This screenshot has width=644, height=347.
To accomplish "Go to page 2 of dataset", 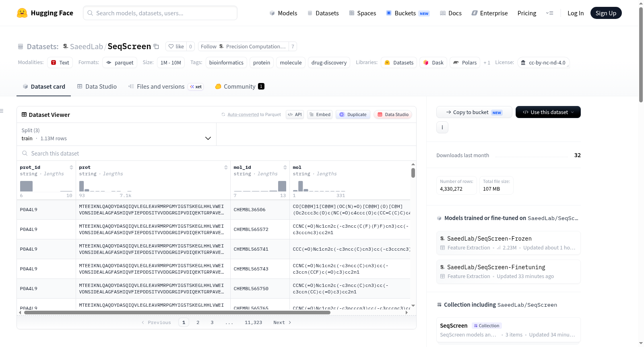I will (x=198, y=322).
